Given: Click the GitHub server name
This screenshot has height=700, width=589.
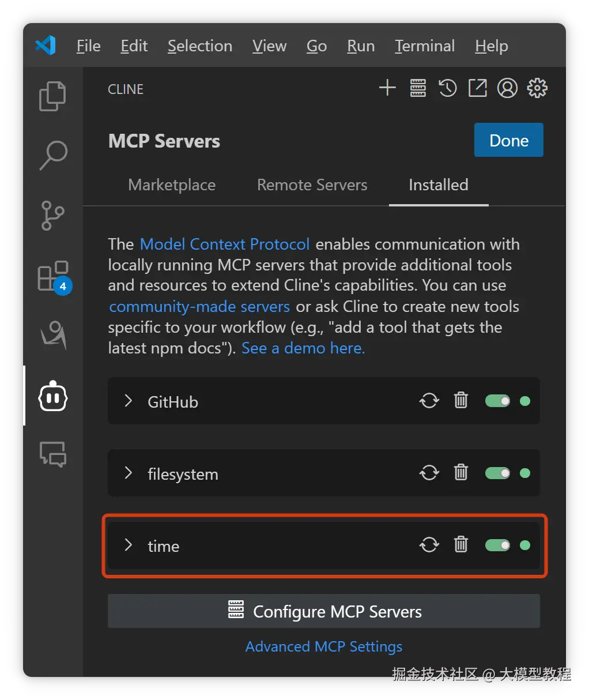Looking at the screenshot, I should [173, 402].
